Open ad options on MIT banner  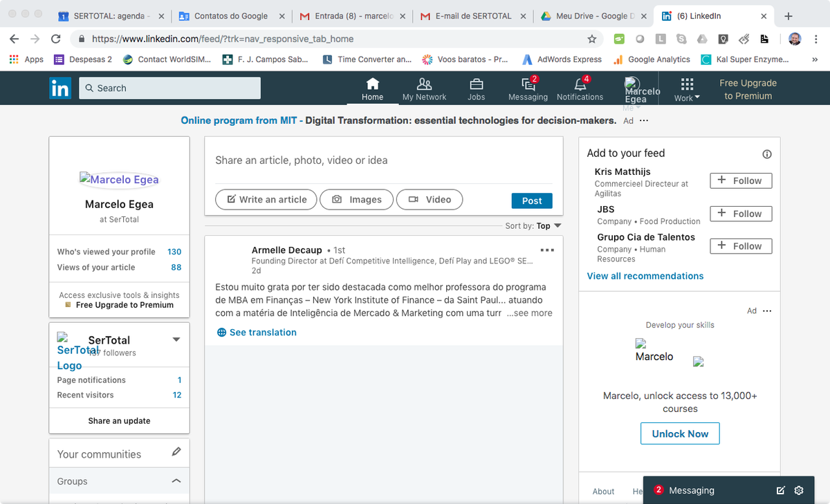pyautogui.click(x=644, y=121)
